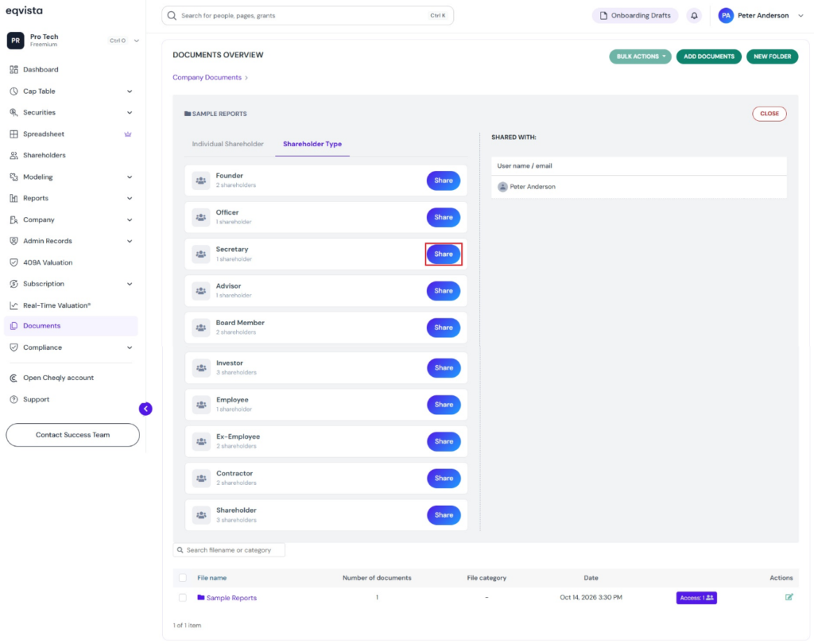
Task: Click the PA user avatar
Action: (726, 16)
